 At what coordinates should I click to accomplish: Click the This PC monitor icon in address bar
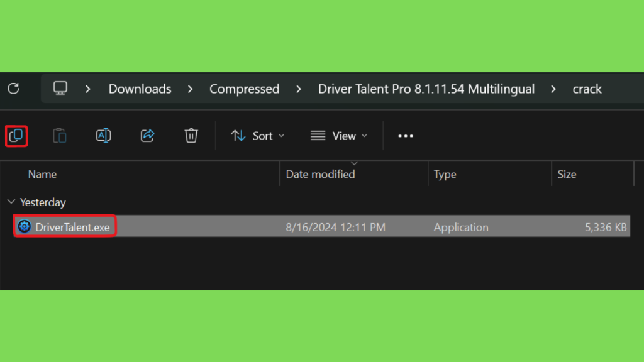pos(60,88)
